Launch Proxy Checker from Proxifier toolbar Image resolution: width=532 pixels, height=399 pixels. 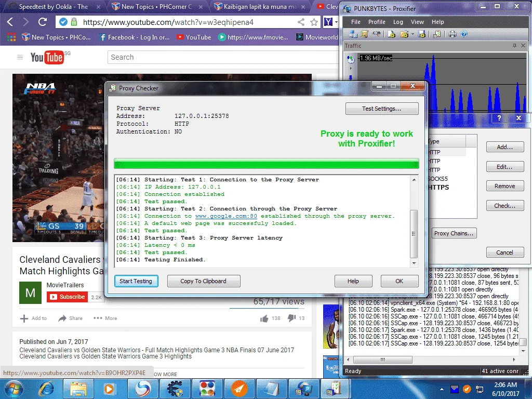pyautogui.click(x=437, y=34)
